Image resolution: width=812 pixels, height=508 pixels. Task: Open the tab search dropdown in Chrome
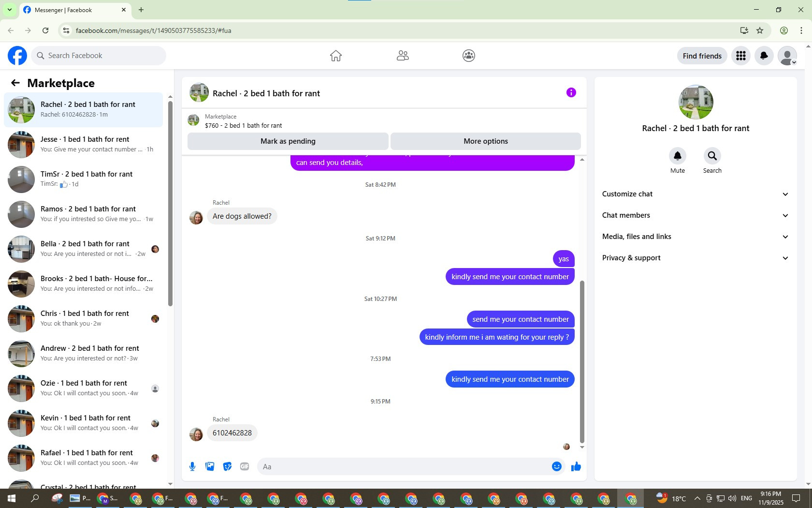pos(9,10)
